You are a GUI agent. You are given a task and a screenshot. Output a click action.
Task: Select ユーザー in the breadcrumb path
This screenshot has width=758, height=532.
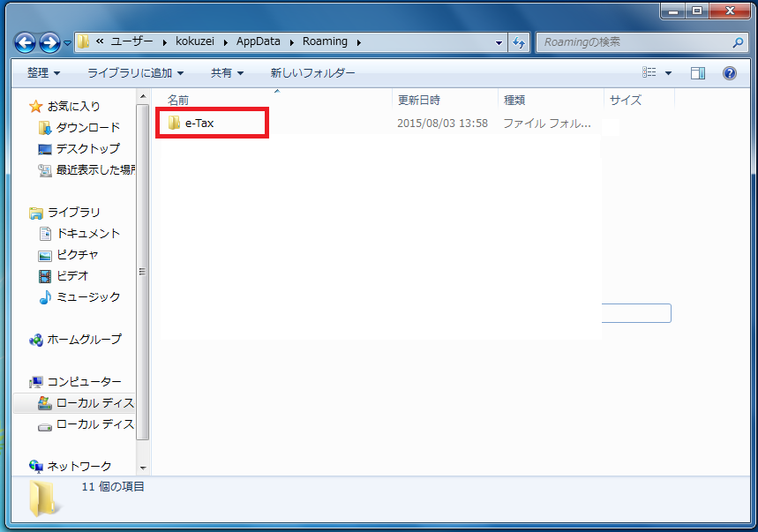tap(132, 41)
